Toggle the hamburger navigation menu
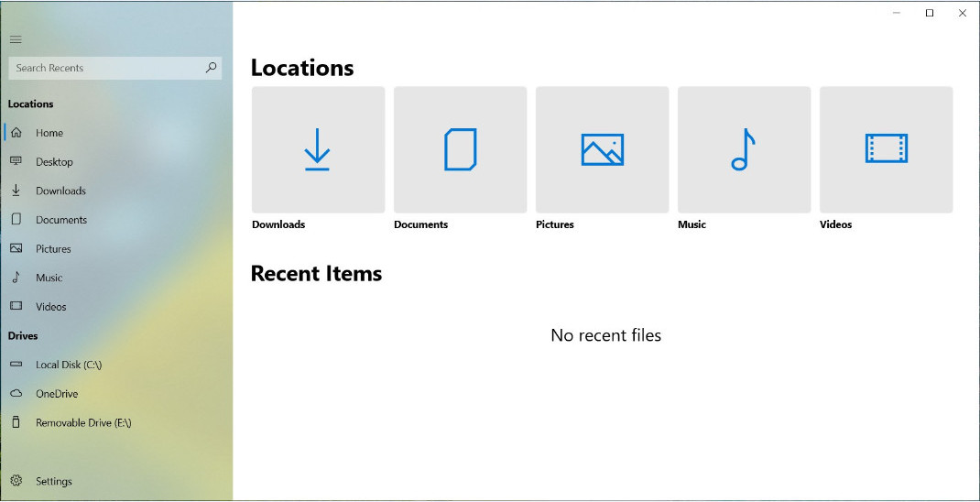The width and height of the screenshot is (980, 502). [x=16, y=39]
